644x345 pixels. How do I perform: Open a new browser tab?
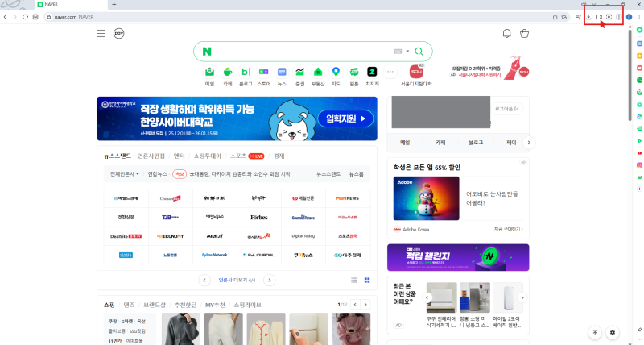click(x=114, y=5)
